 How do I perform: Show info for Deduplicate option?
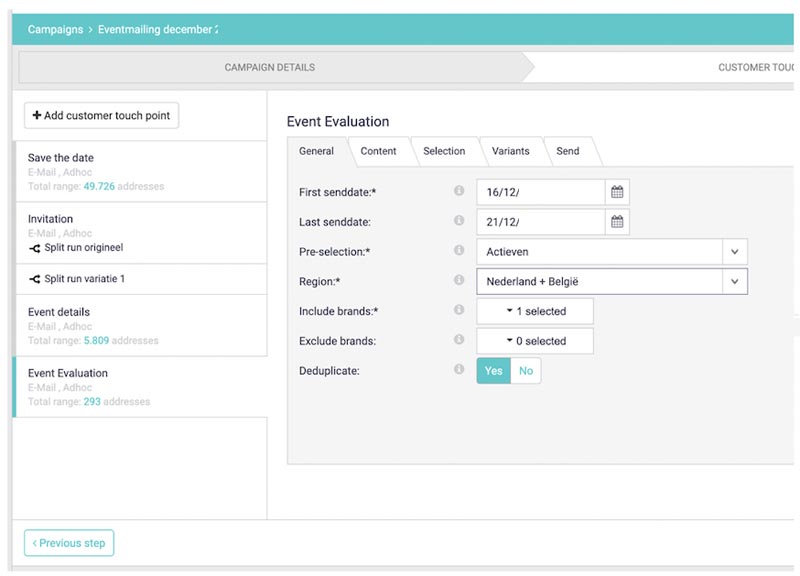point(459,370)
